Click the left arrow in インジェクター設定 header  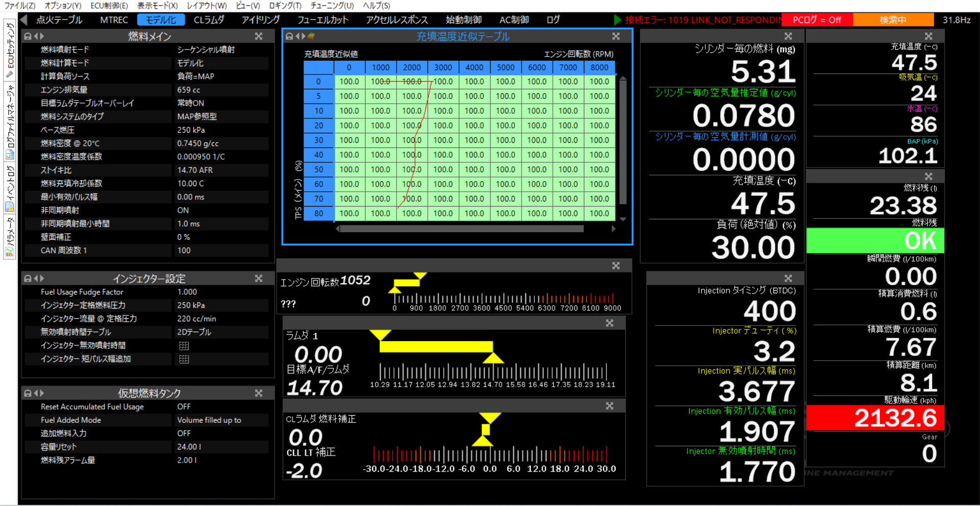click(x=36, y=279)
